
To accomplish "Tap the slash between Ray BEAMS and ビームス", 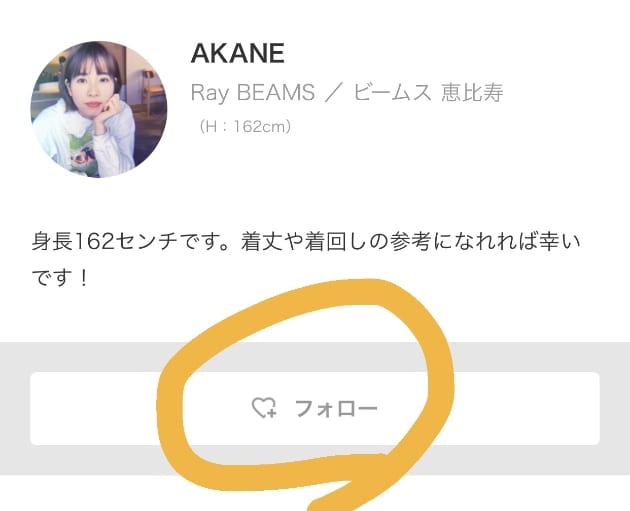I will click(333, 93).
